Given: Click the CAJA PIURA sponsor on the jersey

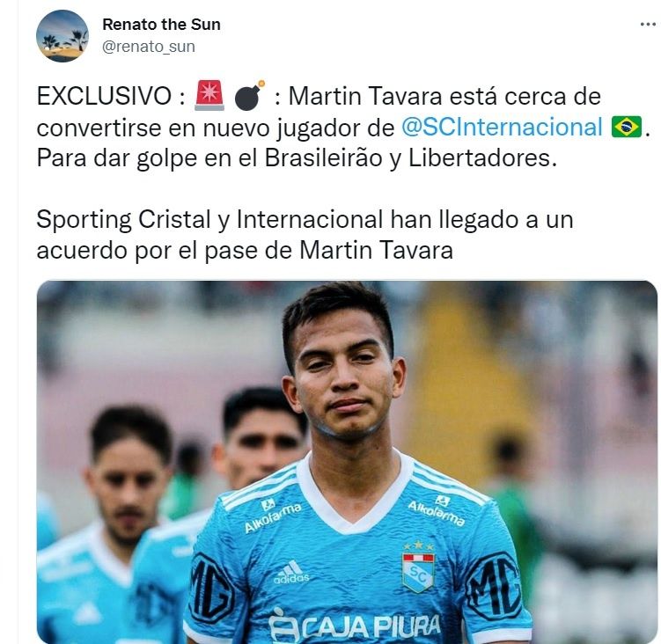Looking at the screenshot, I should (x=355, y=626).
